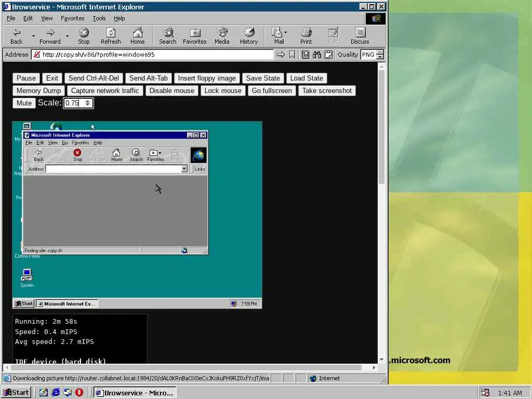The height and width of the screenshot is (399, 532).
Task: Click the Browservice taskbar button
Action: (x=135, y=393)
